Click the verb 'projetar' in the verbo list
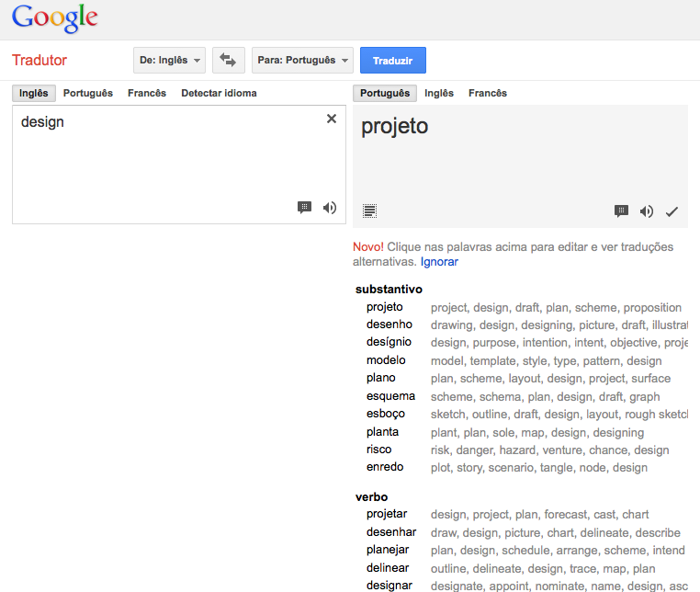700x592 pixels. pos(387,514)
